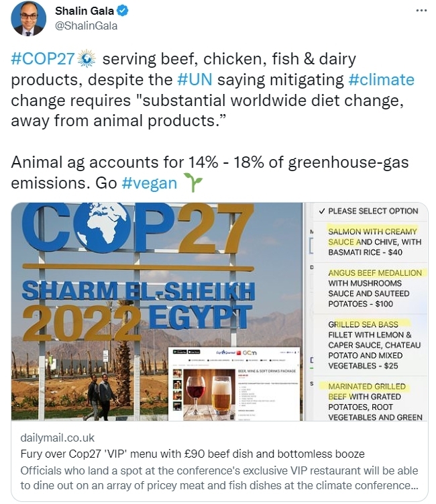The image size is (436, 504).
Task: Click the dailymail.co.uk source label
Action: [x=58, y=438]
